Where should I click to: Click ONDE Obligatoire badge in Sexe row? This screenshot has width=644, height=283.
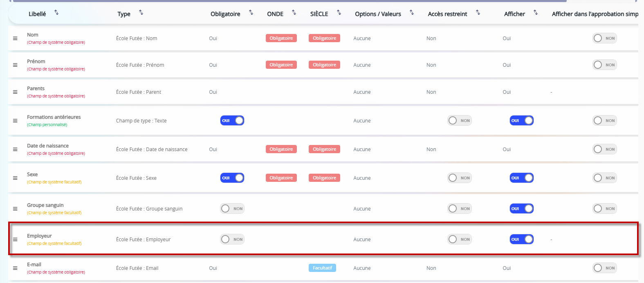(281, 178)
